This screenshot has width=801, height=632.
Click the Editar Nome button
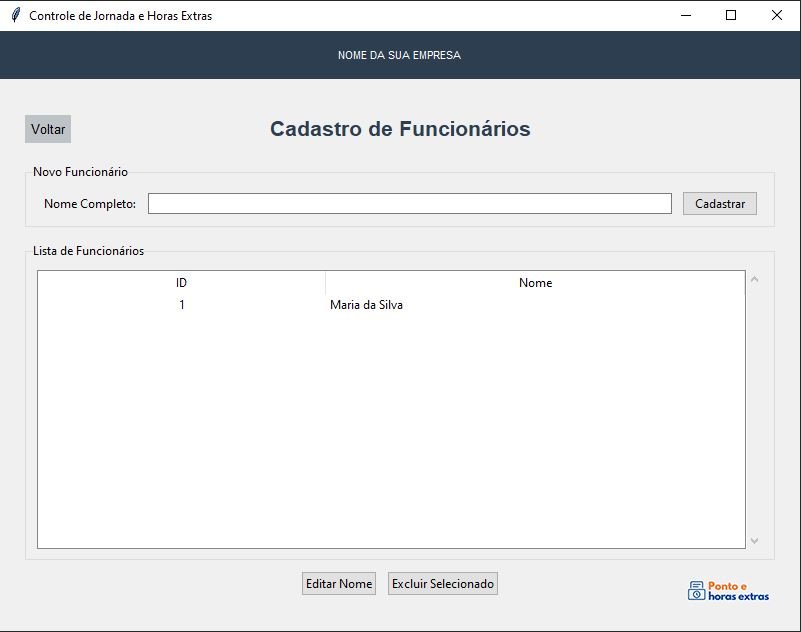pyautogui.click(x=339, y=583)
